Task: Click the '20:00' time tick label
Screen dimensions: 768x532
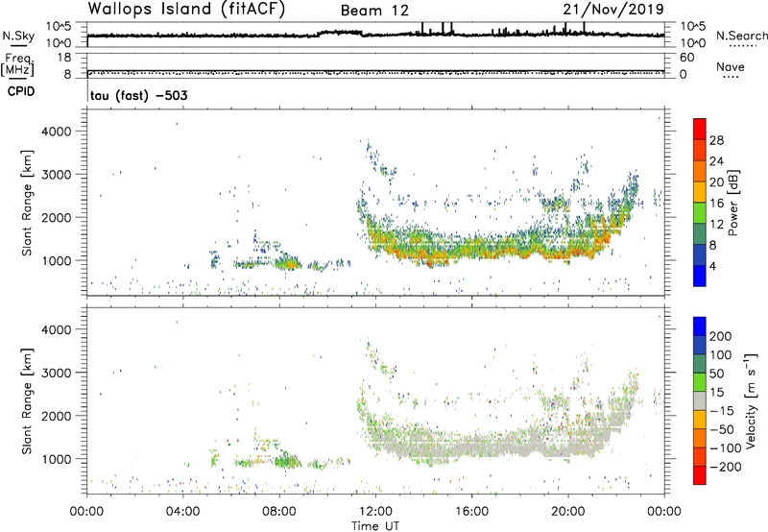Action: point(568,512)
